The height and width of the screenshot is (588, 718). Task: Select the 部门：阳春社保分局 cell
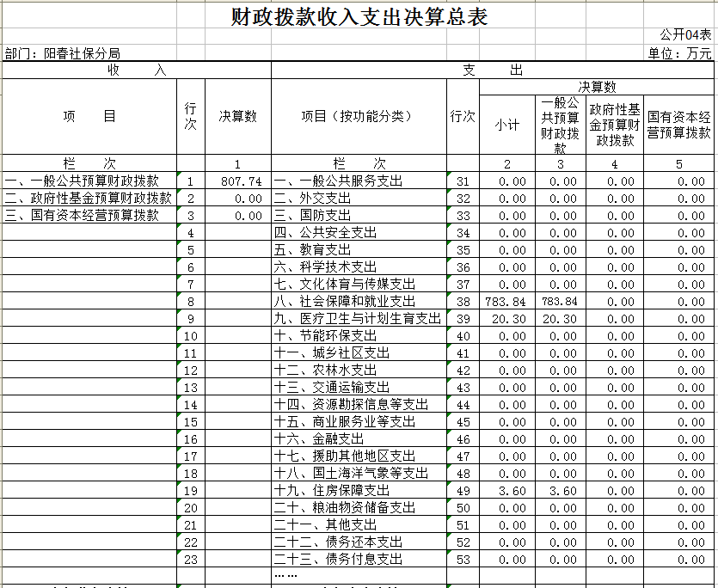[x=63, y=53]
